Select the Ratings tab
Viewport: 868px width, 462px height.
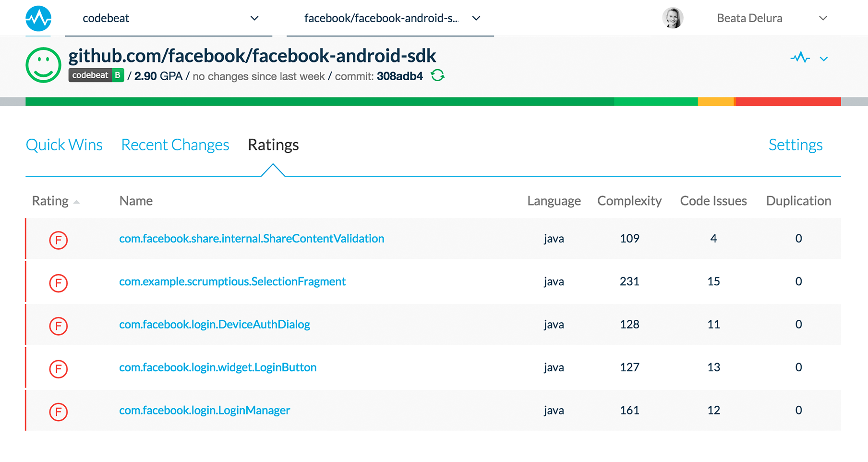pyautogui.click(x=273, y=145)
